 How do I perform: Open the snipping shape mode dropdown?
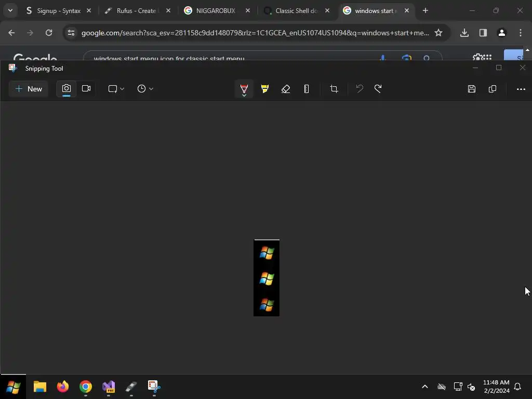(x=116, y=89)
